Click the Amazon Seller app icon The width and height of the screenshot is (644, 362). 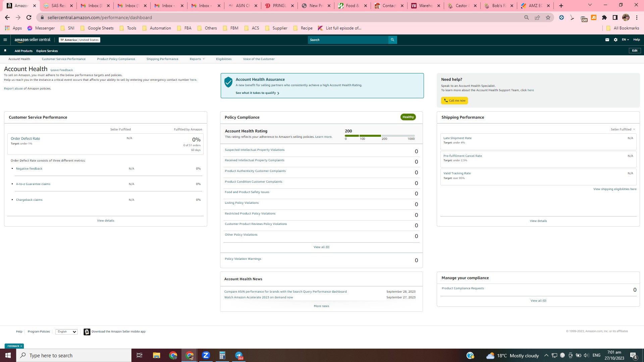click(87, 332)
